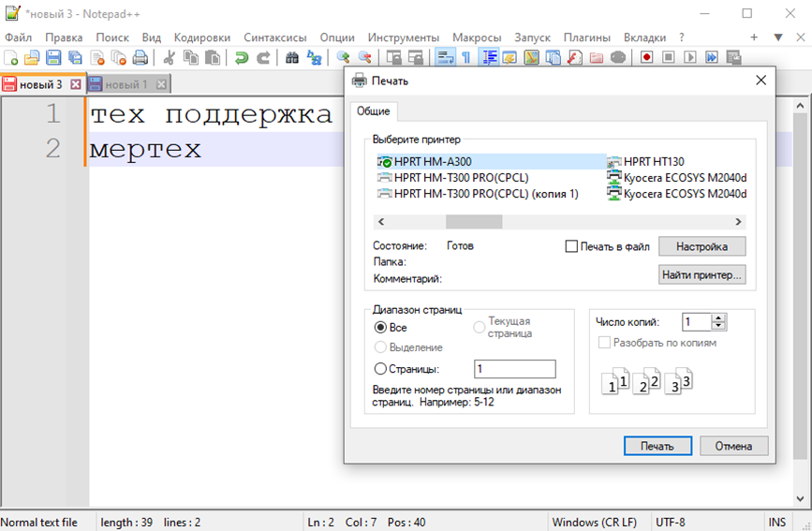Close the 'новый 1' tab
Image resolution: width=812 pixels, height=531 pixels.
[x=162, y=84]
